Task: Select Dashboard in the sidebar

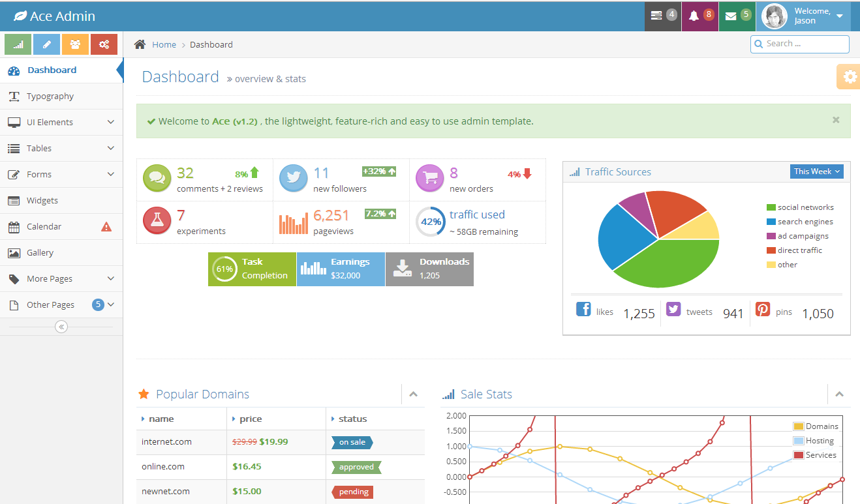Action: coord(61,70)
